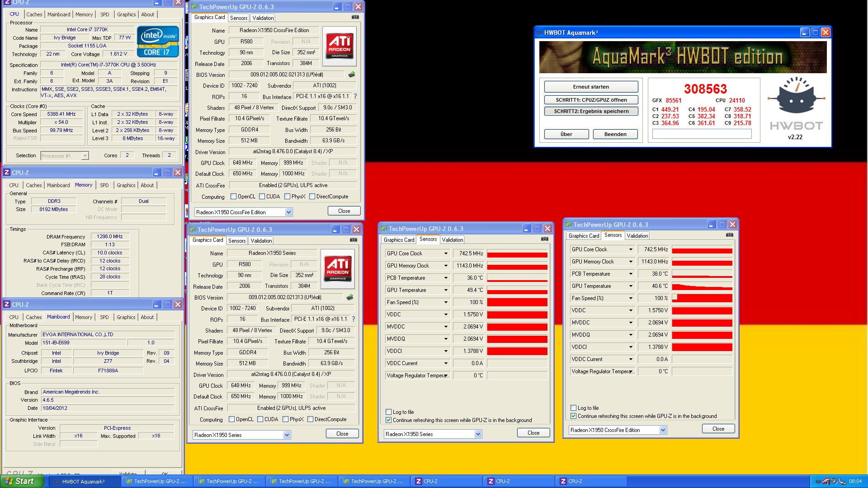Expand VDDC Current dropdown in rightmost Sensors window
868x488 pixels.
click(x=631, y=359)
